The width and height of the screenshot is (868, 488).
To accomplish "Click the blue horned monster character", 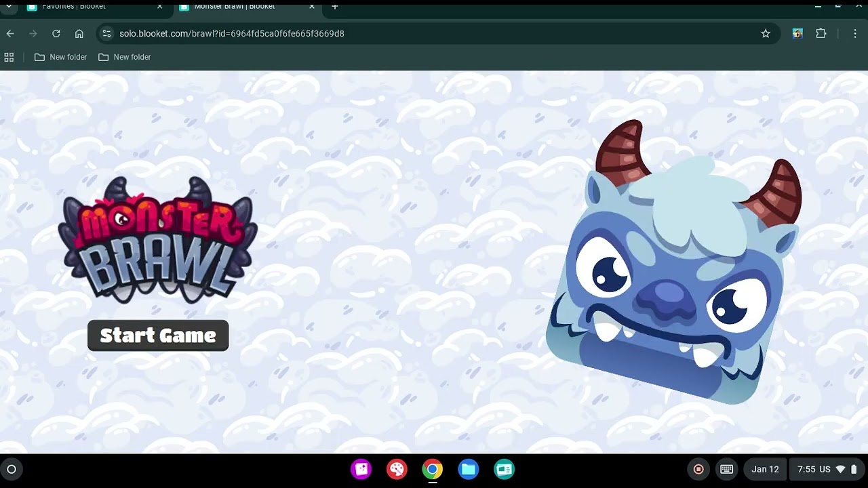I will 673,262.
